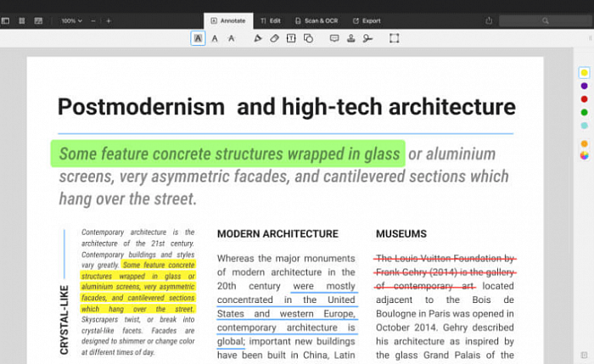This screenshot has width=594, height=364.
Task: Click the vertical 'CRYSTAL-LIKE' label
Action: 64,320
